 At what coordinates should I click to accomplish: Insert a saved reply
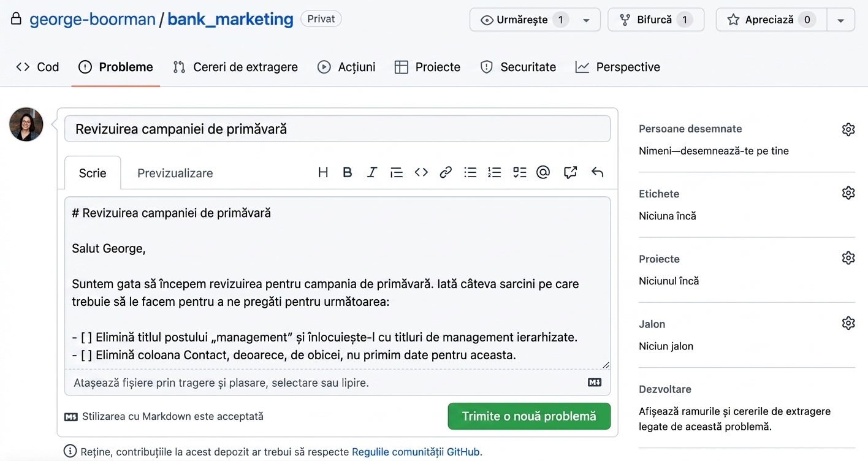[598, 173]
